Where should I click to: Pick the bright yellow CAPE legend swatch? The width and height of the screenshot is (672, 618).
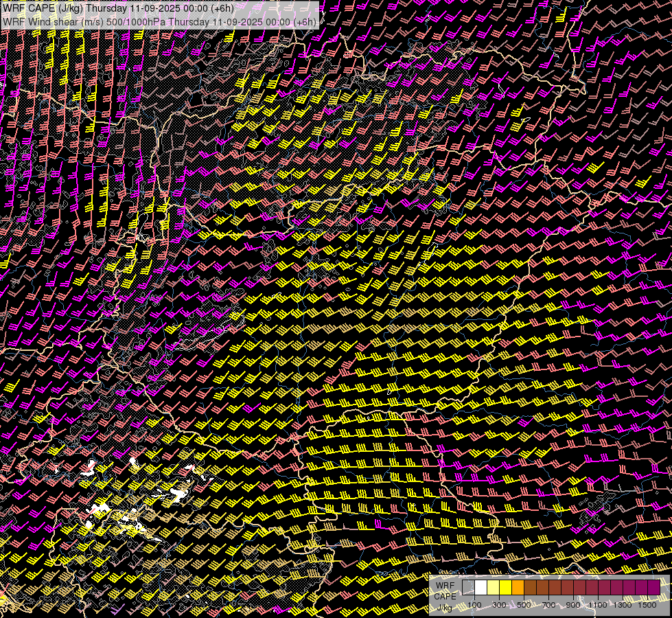505,588
